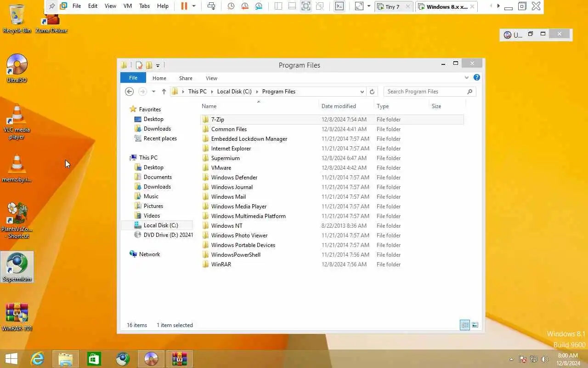Select Network in navigation pane

149,254
